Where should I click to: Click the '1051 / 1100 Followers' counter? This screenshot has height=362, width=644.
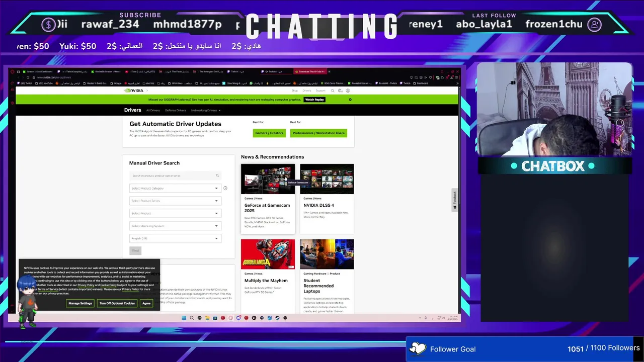pyautogui.click(x=603, y=348)
